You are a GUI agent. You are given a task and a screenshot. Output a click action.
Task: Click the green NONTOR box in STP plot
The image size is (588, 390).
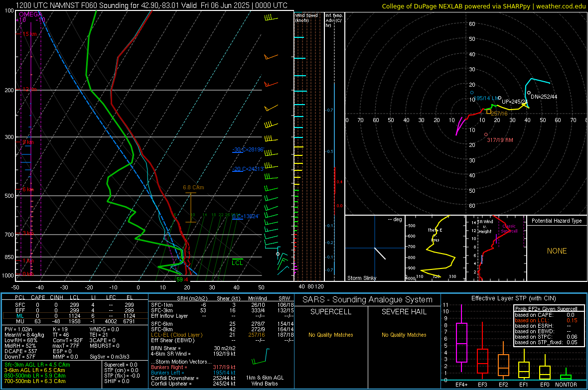pyautogui.click(x=566, y=377)
